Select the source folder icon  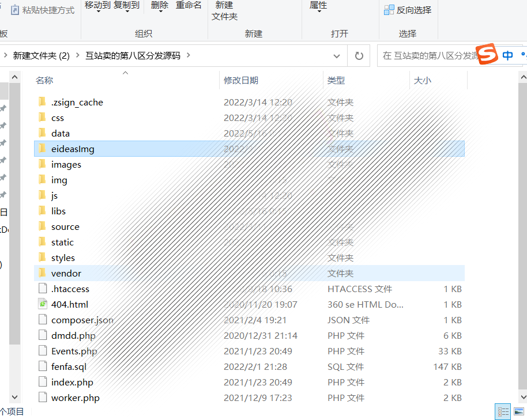tap(42, 226)
